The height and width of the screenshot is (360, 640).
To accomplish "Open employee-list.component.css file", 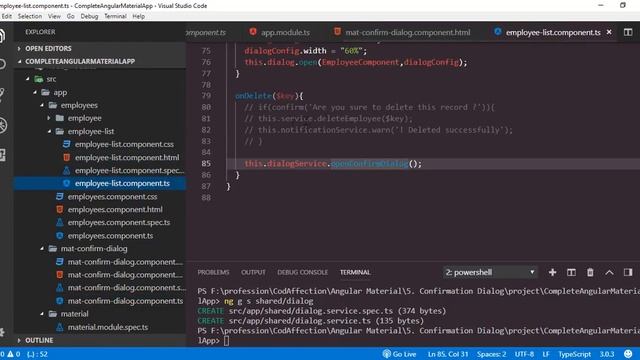I will (124, 144).
